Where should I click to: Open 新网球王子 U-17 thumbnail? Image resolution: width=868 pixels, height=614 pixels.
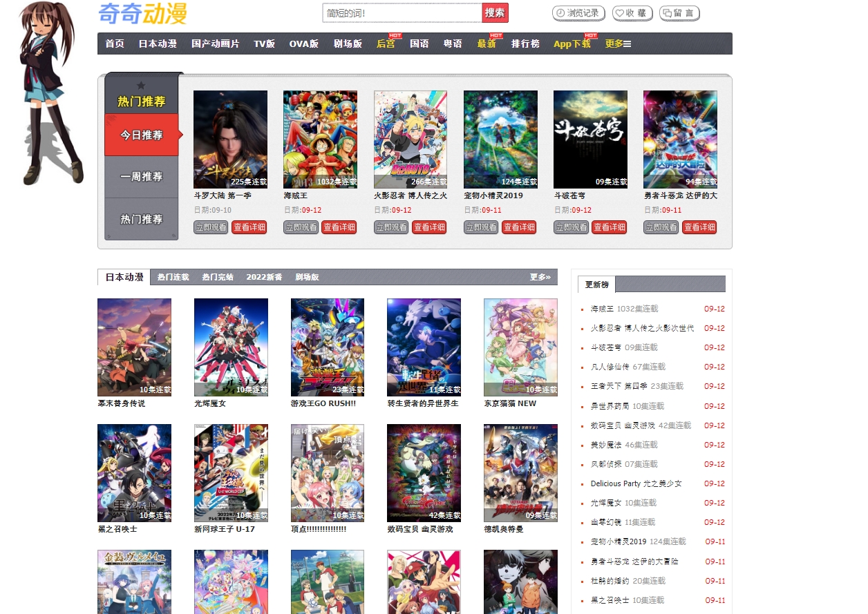click(x=231, y=473)
